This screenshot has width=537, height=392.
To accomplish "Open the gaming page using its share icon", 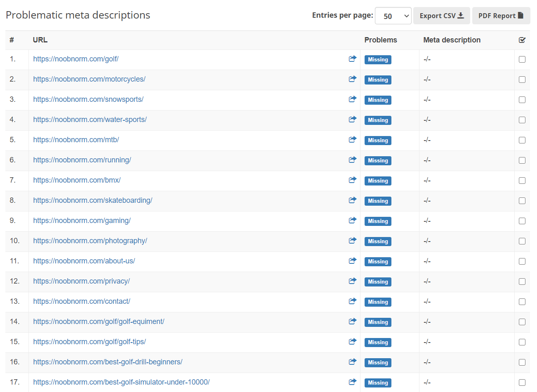I will click(x=353, y=220).
